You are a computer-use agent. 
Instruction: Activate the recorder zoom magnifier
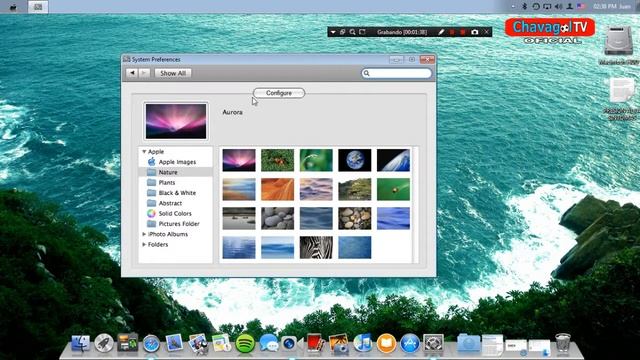click(x=352, y=32)
